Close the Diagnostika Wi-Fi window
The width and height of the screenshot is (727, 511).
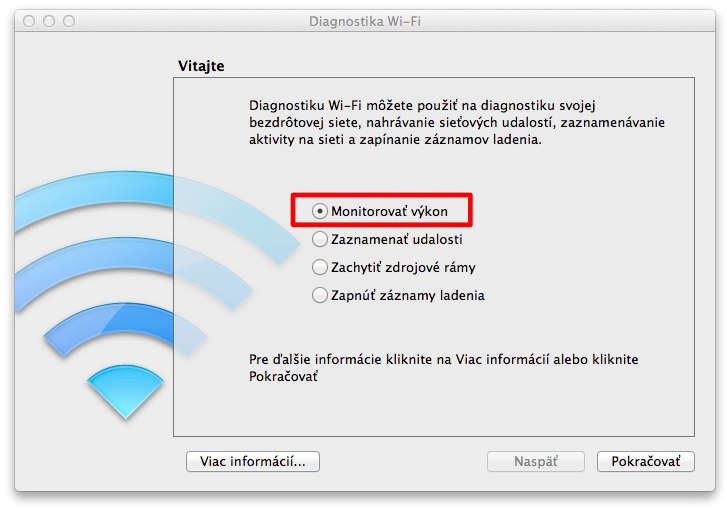click(x=29, y=21)
